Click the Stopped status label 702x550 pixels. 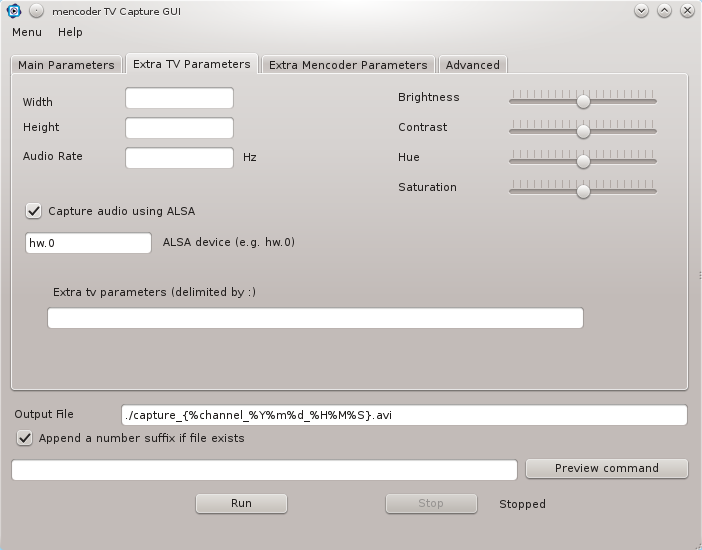click(x=522, y=504)
